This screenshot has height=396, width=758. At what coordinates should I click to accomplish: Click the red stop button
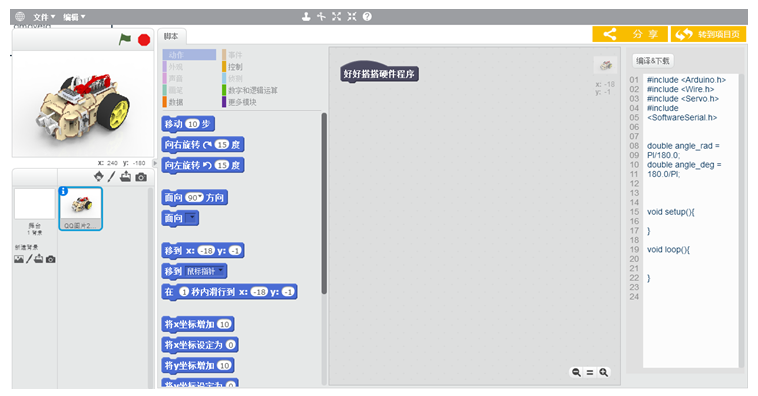[x=144, y=40]
